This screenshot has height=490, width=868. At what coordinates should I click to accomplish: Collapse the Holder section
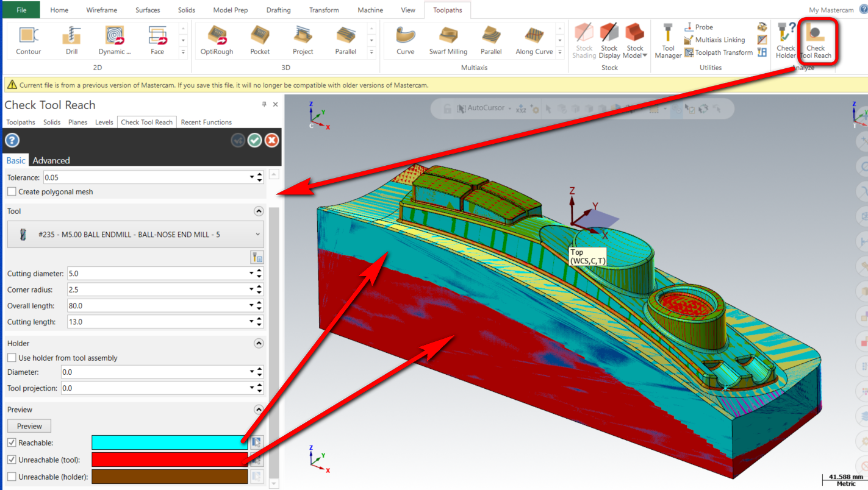click(x=259, y=343)
